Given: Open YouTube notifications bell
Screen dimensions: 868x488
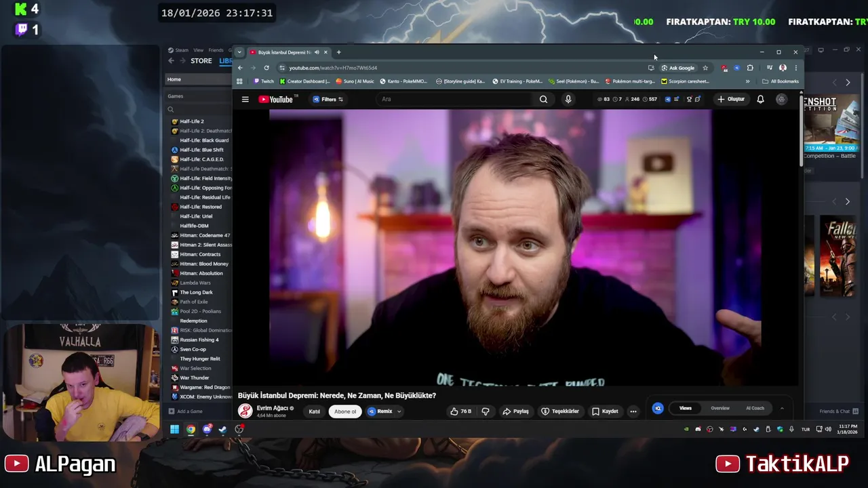Looking at the screenshot, I should (x=760, y=99).
